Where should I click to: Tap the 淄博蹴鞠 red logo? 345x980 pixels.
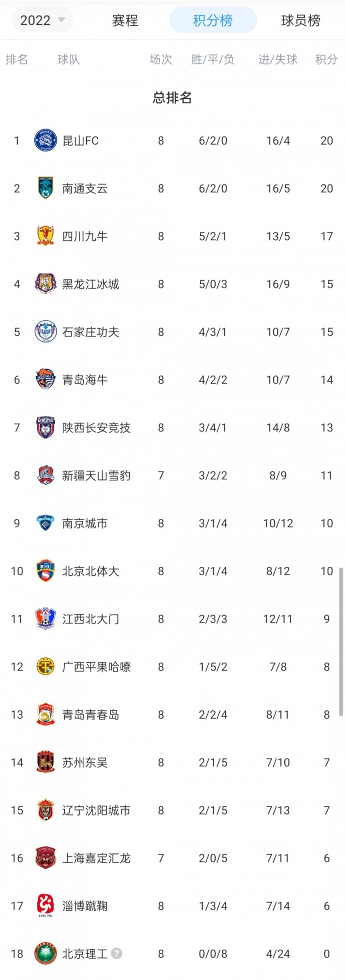(x=46, y=906)
